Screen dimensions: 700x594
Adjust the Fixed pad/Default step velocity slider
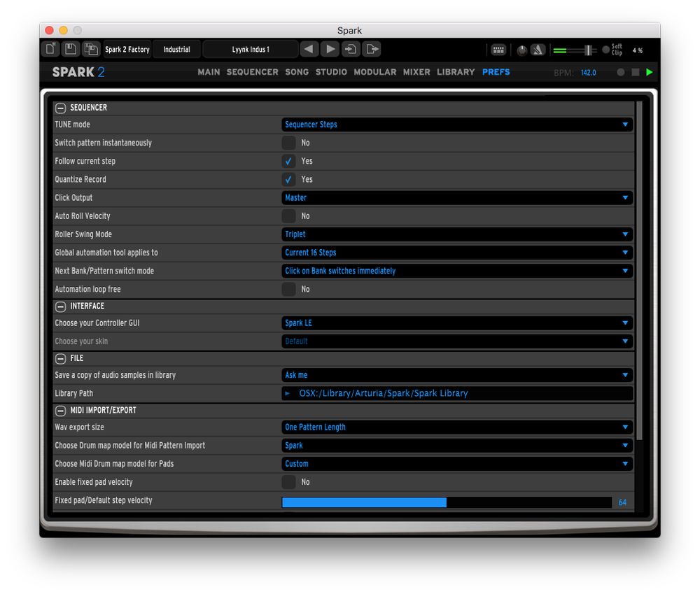pos(447,502)
